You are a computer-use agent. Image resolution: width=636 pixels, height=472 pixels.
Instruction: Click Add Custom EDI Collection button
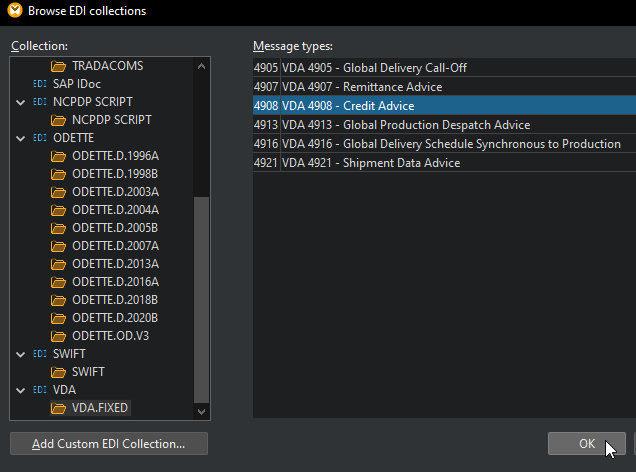pyautogui.click(x=108, y=443)
